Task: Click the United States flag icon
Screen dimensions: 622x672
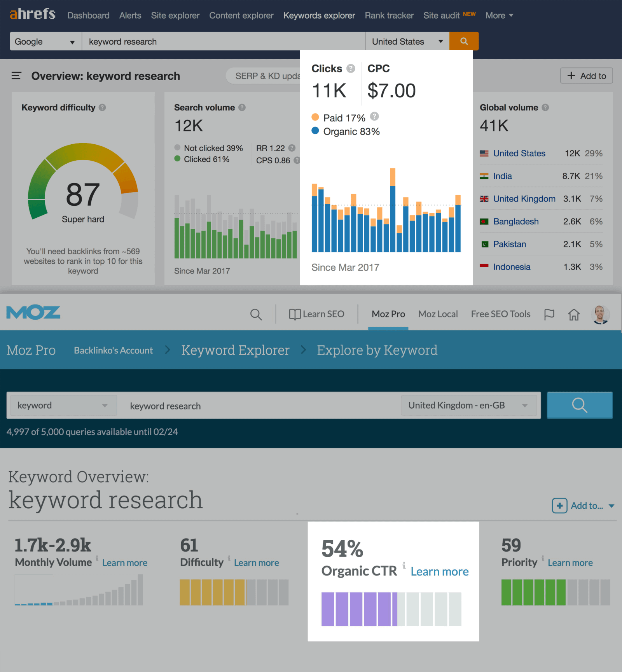Action: 484,154
